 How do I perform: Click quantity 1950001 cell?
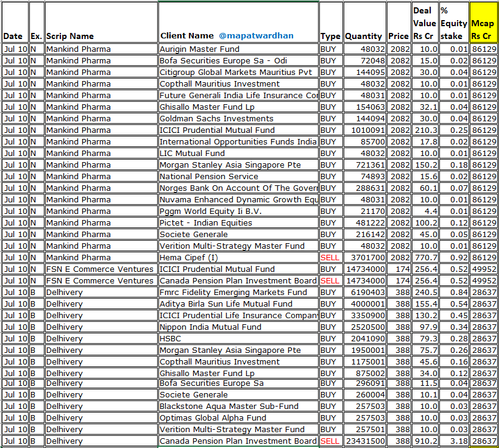tap(365, 350)
